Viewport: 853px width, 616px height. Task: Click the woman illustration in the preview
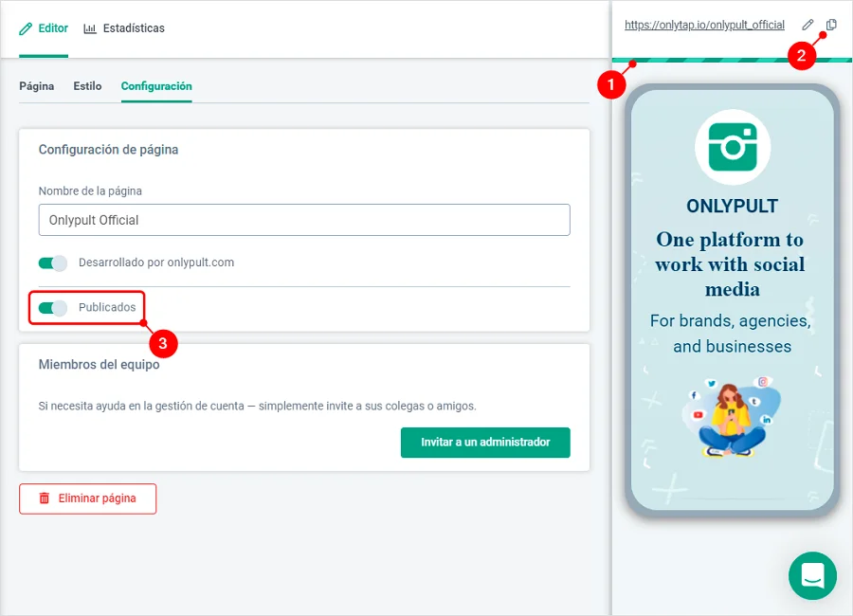click(732, 416)
